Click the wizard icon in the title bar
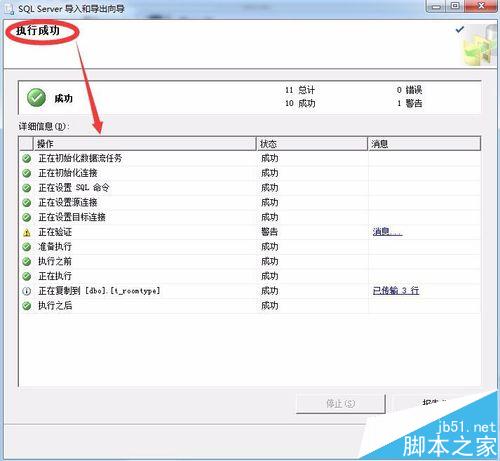The image size is (500, 461). pyautogui.click(x=8, y=9)
